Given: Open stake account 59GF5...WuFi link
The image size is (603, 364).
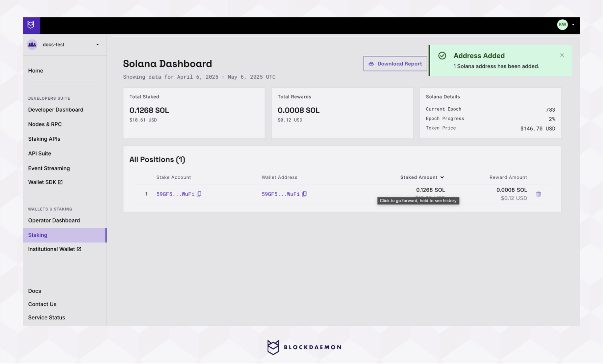Looking at the screenshot, I should (x=175, y=194).
